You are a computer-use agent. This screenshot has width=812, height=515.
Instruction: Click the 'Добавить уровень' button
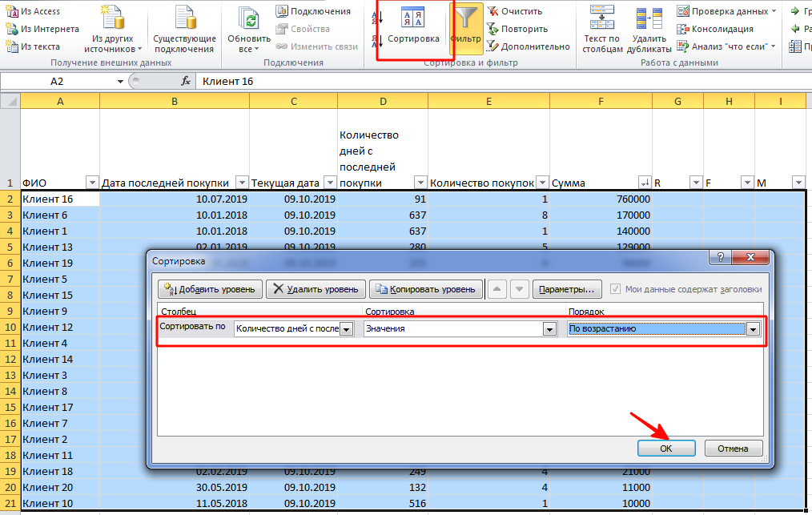pos(210,289)
